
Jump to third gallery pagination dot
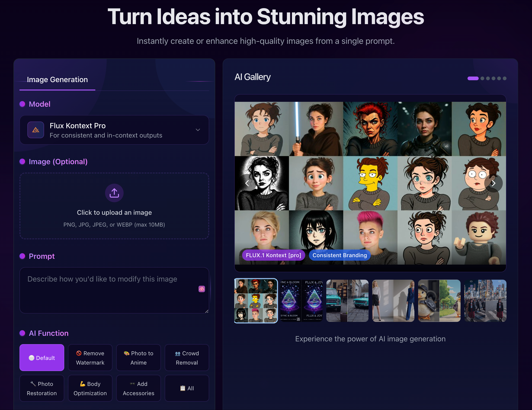pos(488,78)
